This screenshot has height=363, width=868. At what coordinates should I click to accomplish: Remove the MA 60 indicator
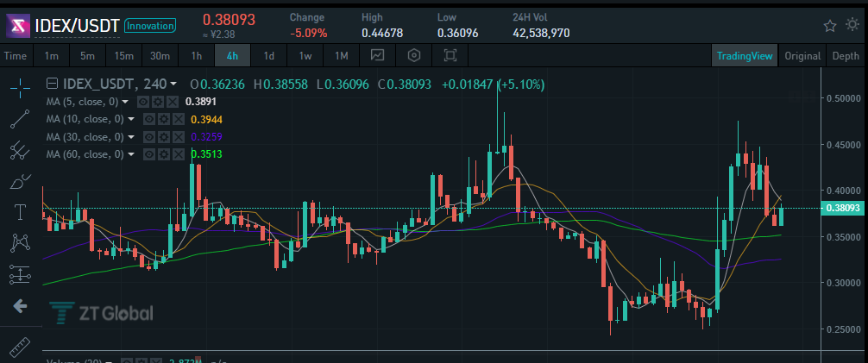(x=179, y=153)
